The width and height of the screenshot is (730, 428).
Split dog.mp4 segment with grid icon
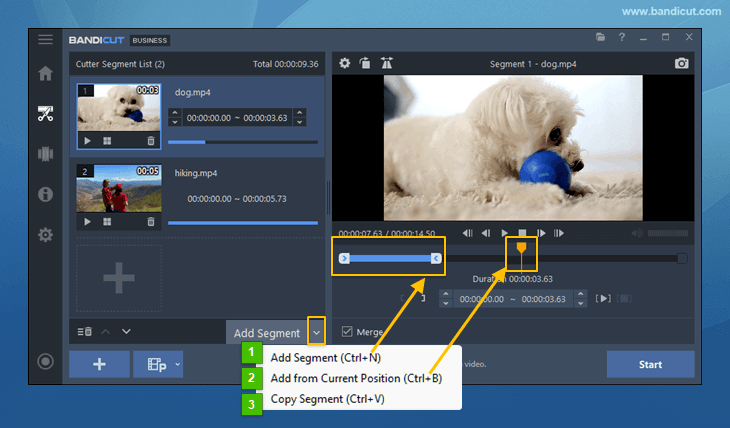coord(107,141)
